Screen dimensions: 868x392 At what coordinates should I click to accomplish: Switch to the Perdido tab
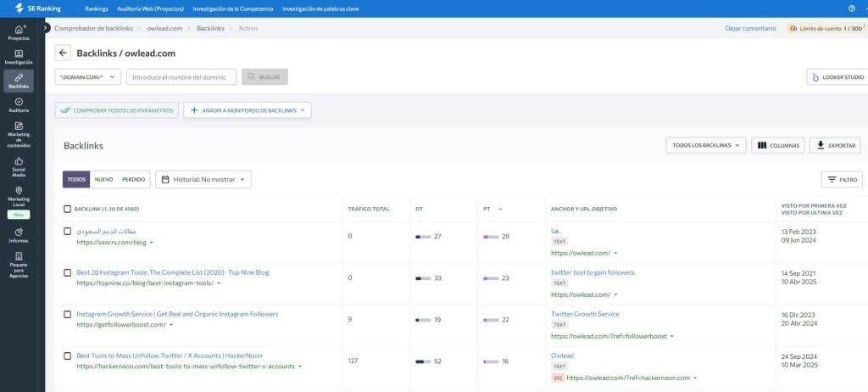133,180
